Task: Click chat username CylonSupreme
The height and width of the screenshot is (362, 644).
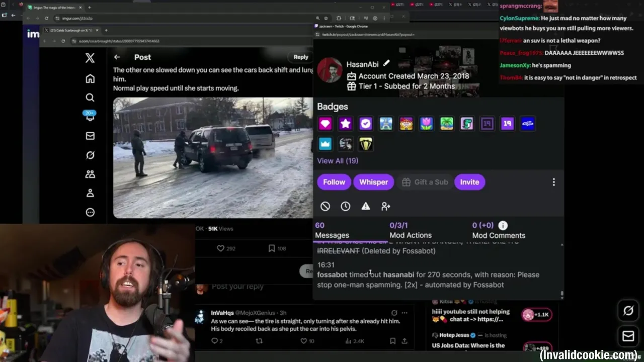Action: (520, 18)
